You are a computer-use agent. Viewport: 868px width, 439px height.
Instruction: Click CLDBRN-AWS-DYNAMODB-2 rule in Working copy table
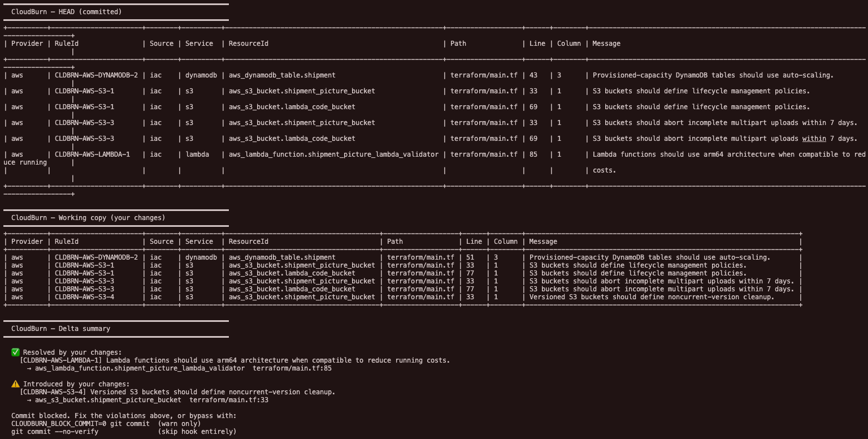click(96, 257)
